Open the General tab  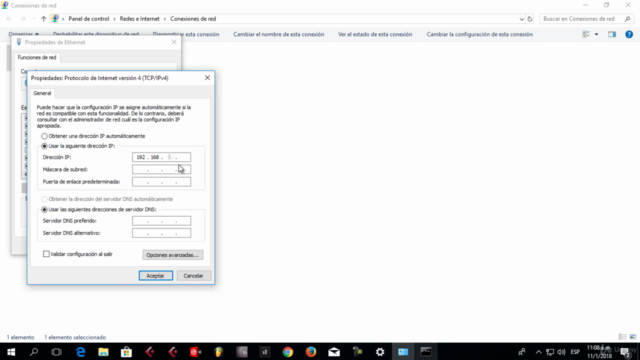pos(42,93)
